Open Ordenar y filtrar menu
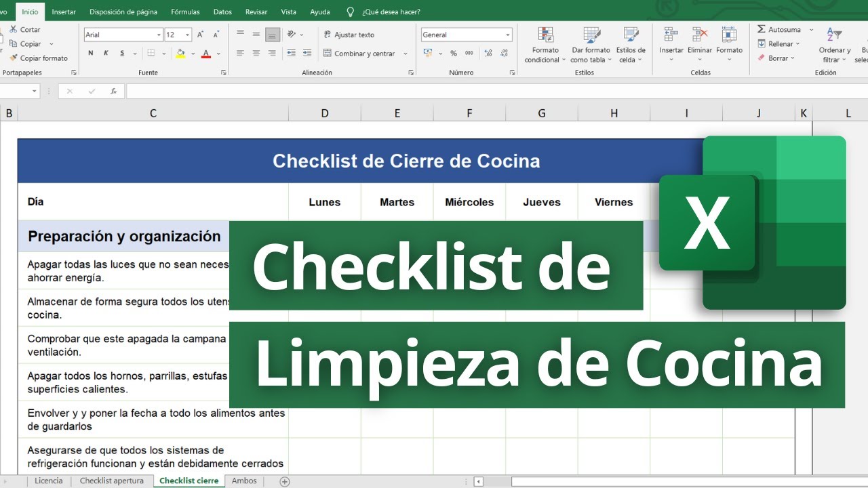Viewport: 868px width, 488px height. (834, 45)
